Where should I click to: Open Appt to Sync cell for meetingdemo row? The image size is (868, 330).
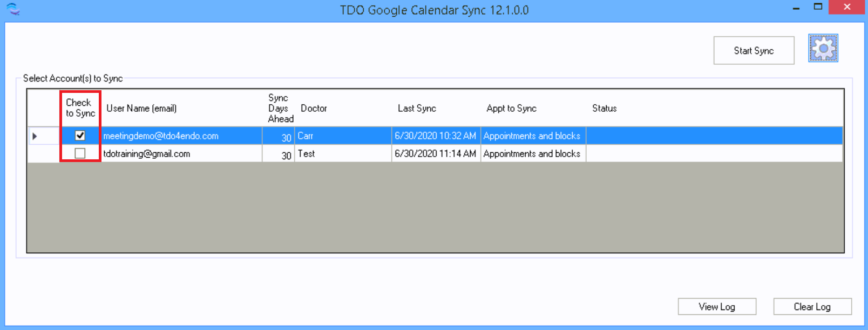point(532,136)
